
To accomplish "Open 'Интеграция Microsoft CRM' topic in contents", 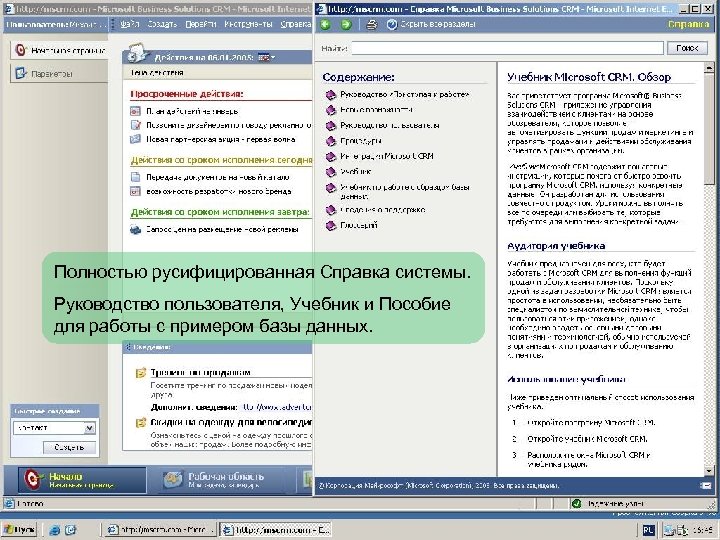I will point(387,156).
